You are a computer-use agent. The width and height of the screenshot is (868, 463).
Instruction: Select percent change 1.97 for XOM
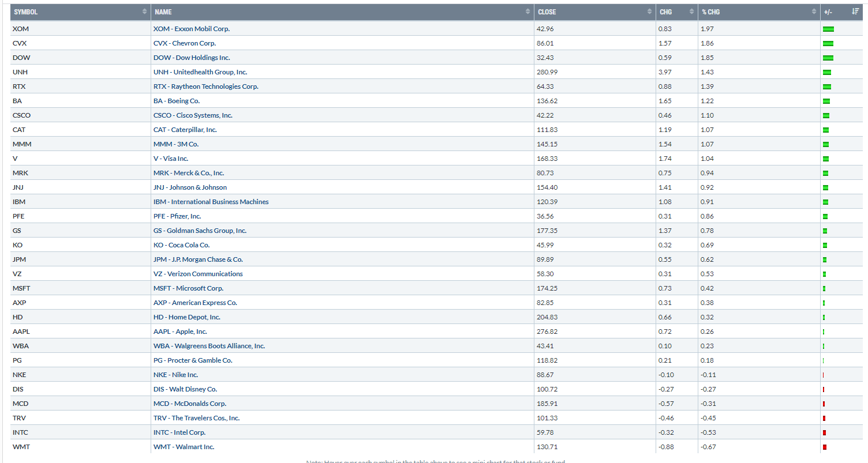pos(707,29)
